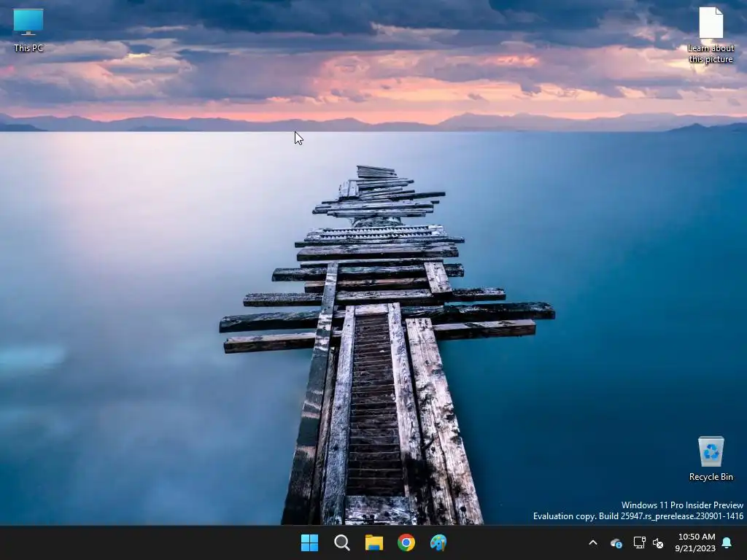Show hidden system tray icons
This screenshot has width=747, height=560.
pyautogui.click(x=593, y=542)
